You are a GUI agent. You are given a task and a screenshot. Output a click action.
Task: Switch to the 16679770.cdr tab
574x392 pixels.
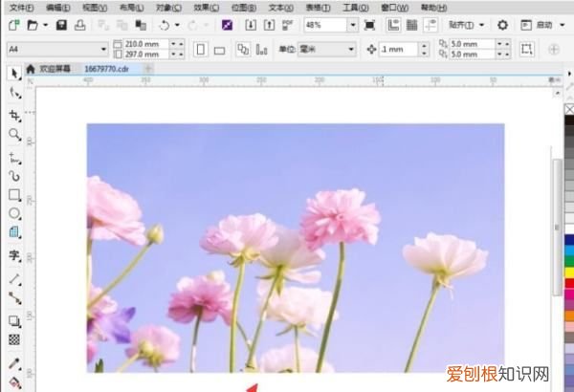[x=106, y=69]
